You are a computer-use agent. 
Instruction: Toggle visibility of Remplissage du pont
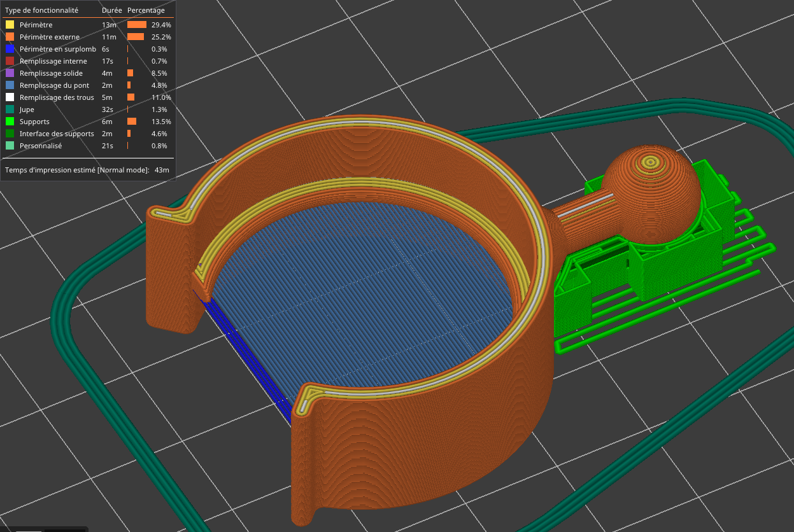pyautogui.click(x=54, y=85)
